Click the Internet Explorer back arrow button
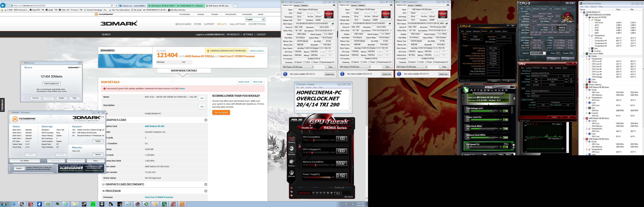 click(3, 5)
